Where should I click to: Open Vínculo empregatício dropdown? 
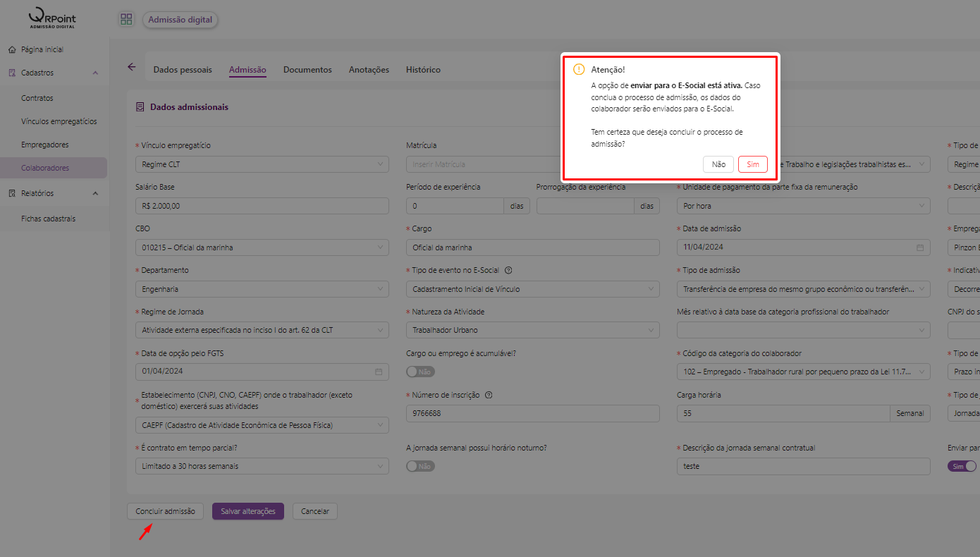[x=262, y=165]
